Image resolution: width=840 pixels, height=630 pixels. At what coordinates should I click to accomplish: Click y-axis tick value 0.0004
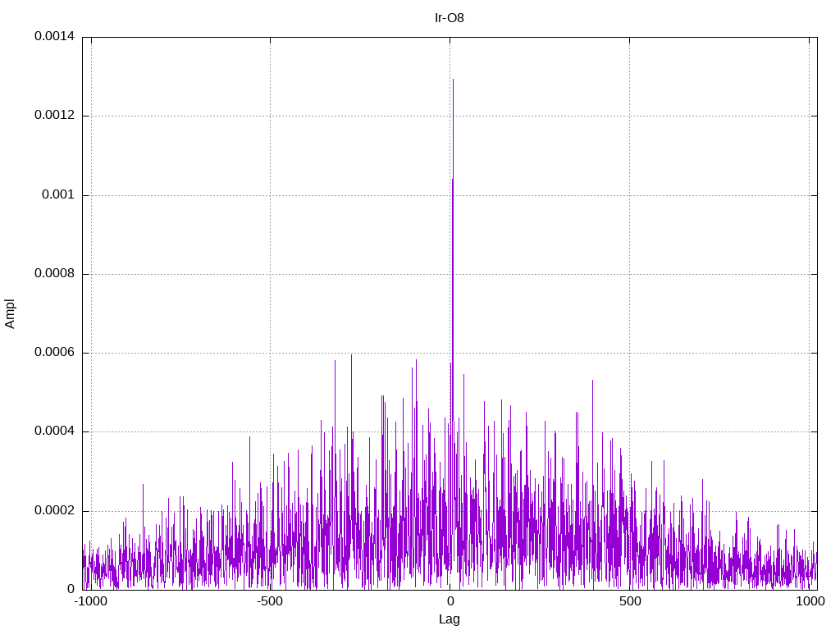point(55,431)
